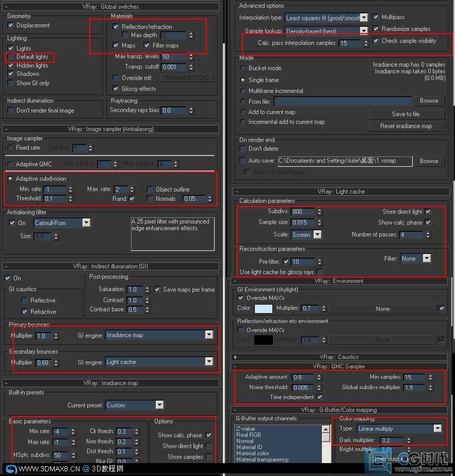The width and height of the screenshot is (455, 476).
Task: Open secondary bounces Light cache engine dropdown
Action: (209, 361)
